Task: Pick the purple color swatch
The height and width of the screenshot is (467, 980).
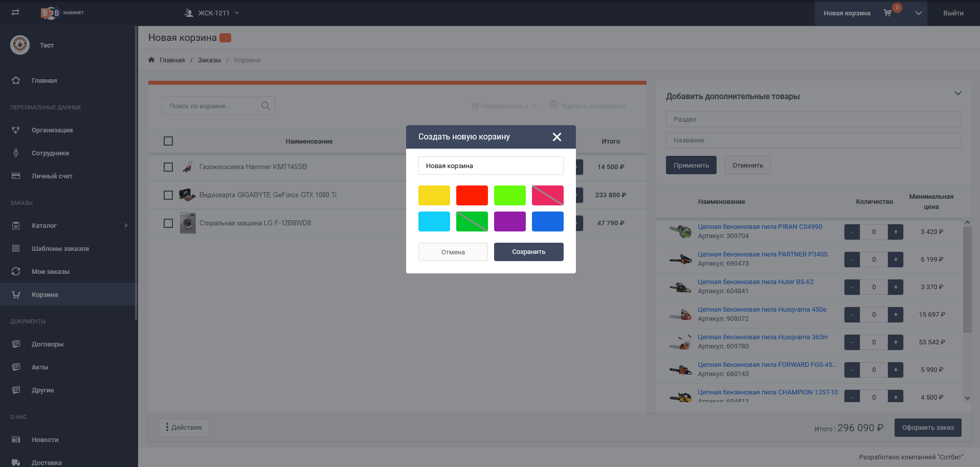Action: coord(509,222)
